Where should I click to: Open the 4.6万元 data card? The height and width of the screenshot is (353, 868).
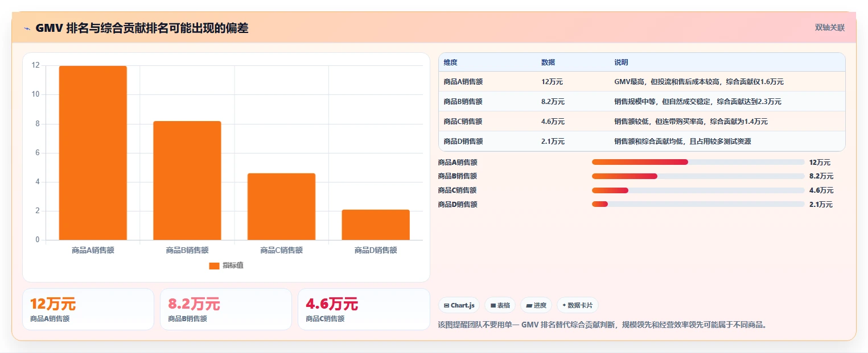pyautogui.click(x=364, y=309)
